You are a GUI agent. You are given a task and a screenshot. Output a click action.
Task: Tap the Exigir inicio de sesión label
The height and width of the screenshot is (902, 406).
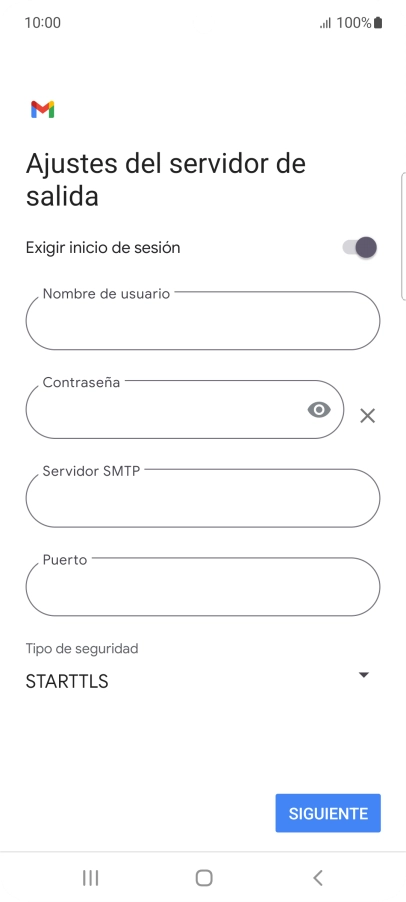point(103,248)
